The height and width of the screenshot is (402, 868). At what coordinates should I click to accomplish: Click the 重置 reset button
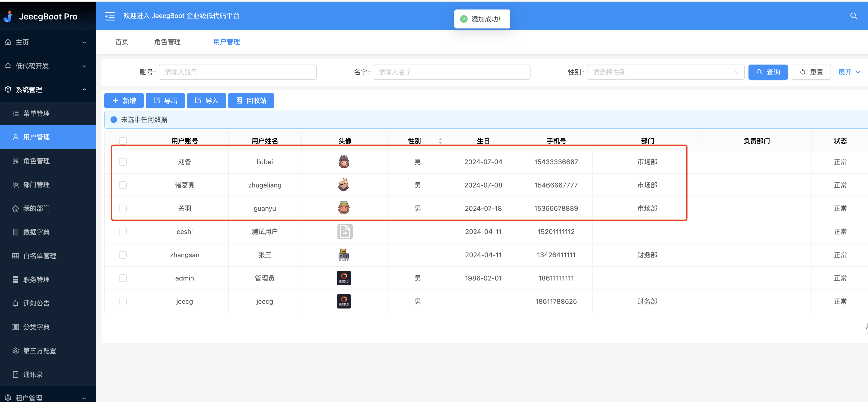(811, 72)
